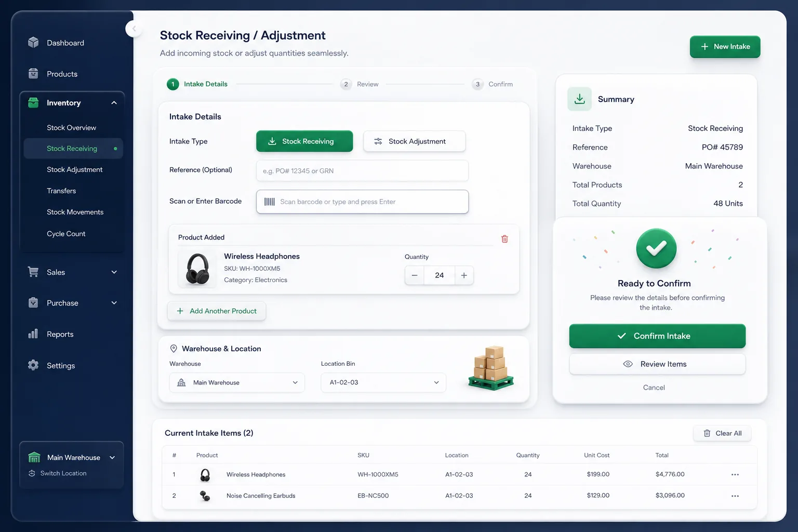The height and width of the screenshot is (532, 798).
Task: Select the Stock Adjustment intake type
Action: (414, 141)
